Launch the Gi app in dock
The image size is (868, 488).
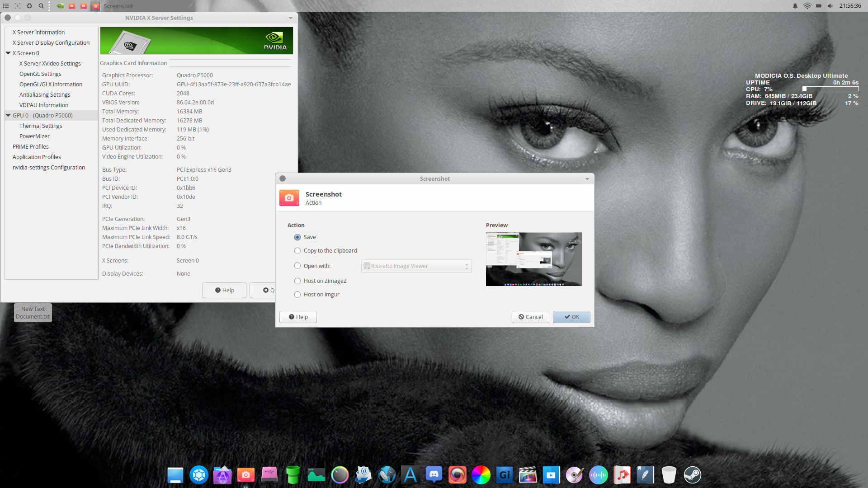click(x=505, y=475)
